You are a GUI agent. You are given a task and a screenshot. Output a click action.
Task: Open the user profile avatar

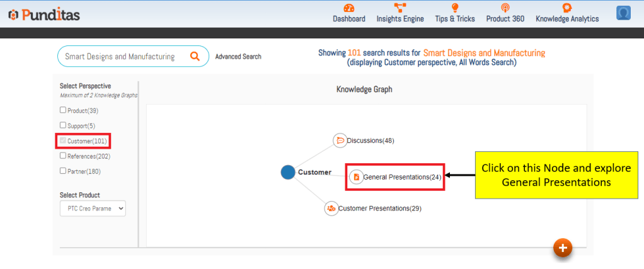[623, 13]
